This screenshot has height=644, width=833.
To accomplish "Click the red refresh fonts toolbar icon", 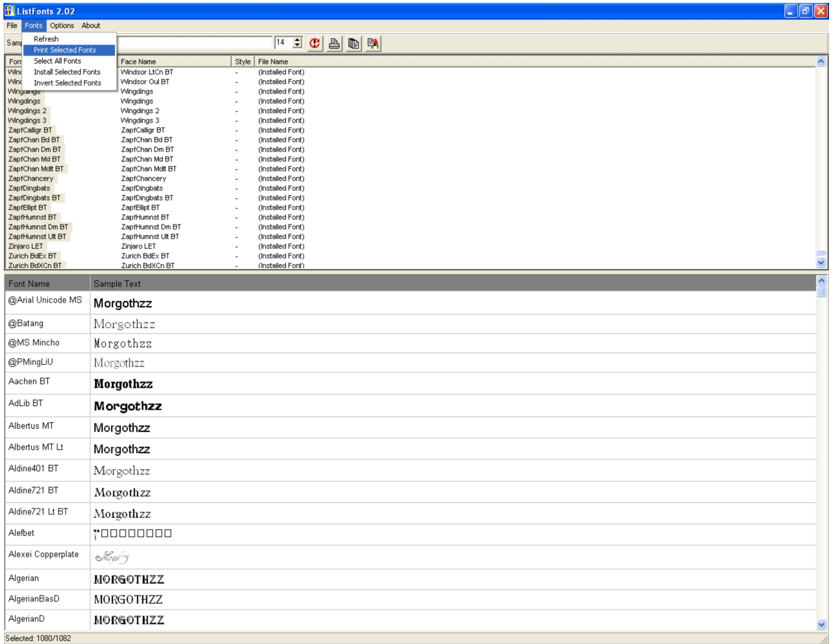I will click(x=315, y=44).
